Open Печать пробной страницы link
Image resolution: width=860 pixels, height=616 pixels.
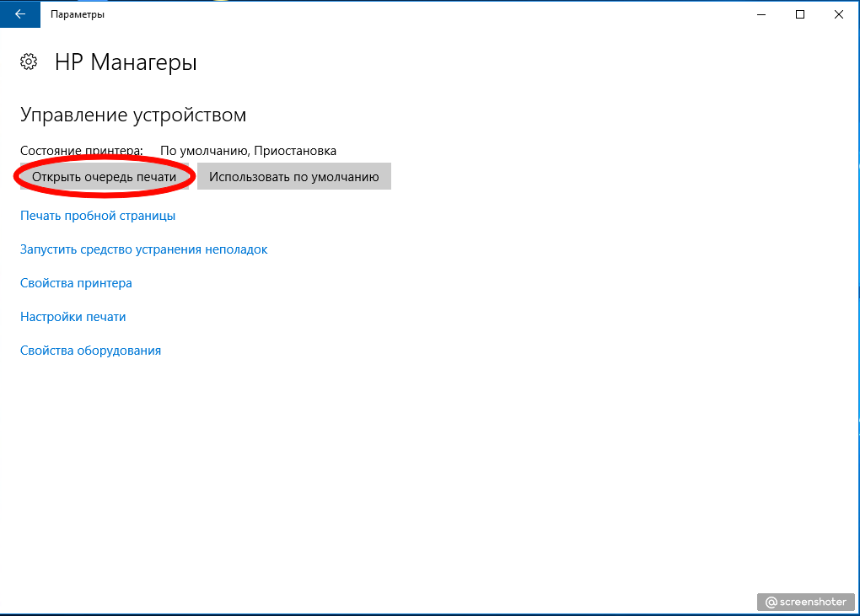[x=98, y=216]
